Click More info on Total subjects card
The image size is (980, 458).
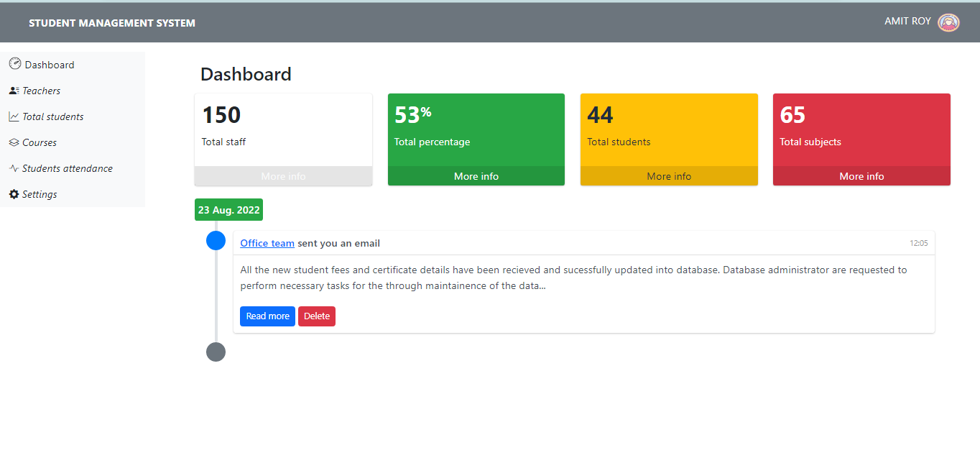click(861, 176)
